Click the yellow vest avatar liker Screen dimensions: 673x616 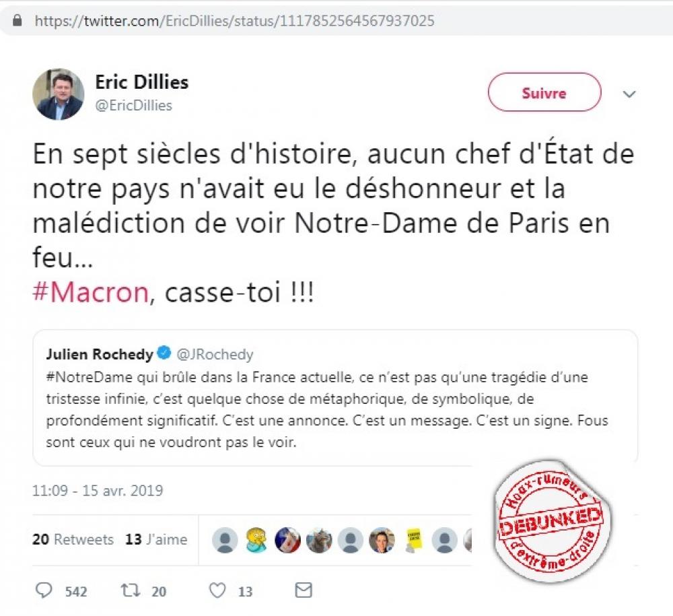[413, 539]
